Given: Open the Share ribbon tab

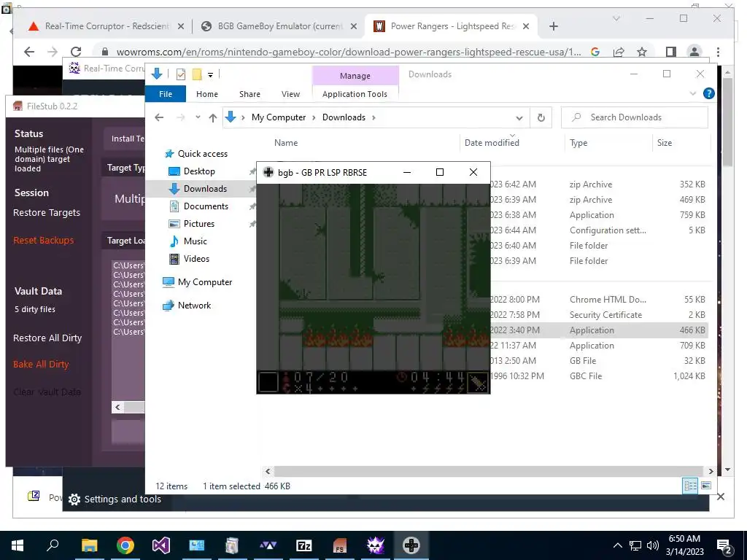Looking at the screenshot, I should pos(249,94).
